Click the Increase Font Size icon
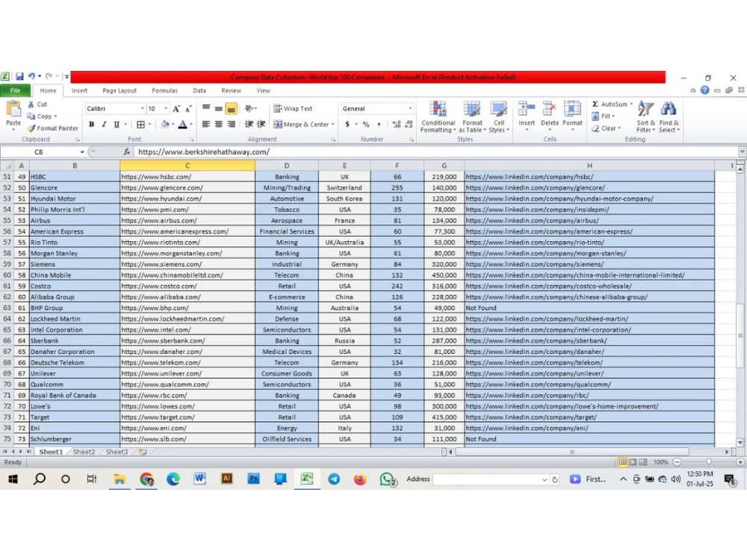Image resolution: width=747 pixels, height=560 pixels. click(x=176, y=108)
